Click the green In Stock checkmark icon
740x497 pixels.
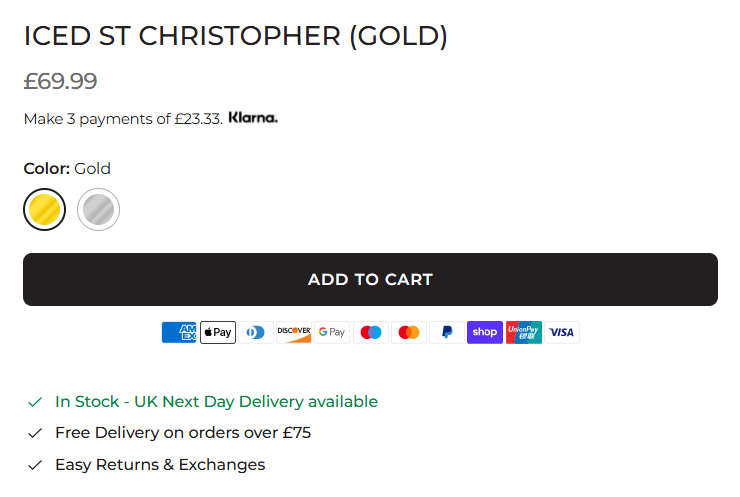tap(35, 402)
